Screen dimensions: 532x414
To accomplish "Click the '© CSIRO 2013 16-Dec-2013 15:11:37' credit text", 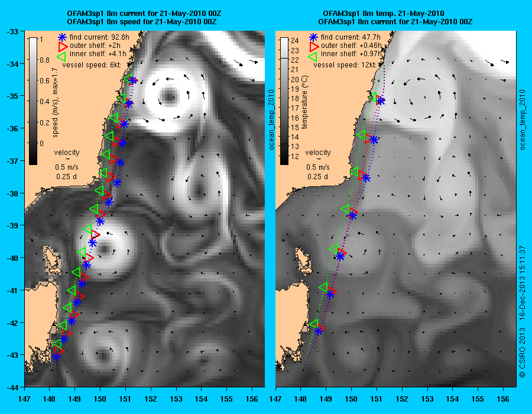I will 522,312.
